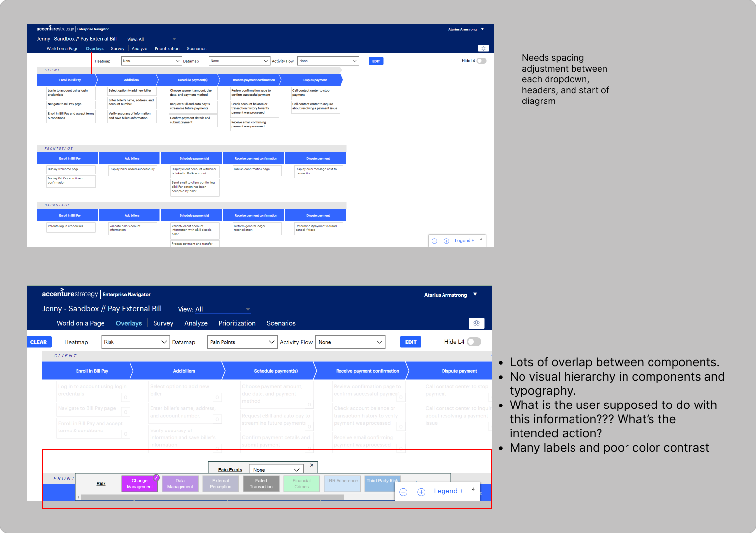Click the checkmark badge on Change Management
The image size is (756, 533).
tap(156, 477)
